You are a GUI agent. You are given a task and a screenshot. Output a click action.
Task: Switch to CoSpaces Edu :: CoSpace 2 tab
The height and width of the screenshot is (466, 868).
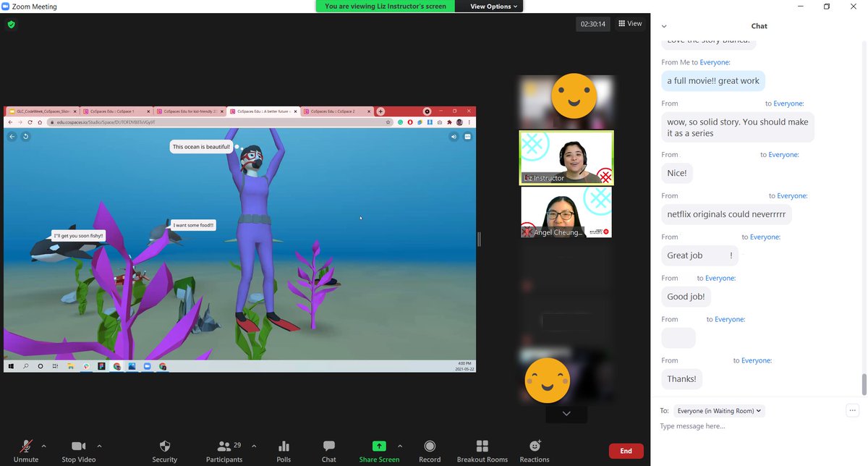(x=338, y=111)
